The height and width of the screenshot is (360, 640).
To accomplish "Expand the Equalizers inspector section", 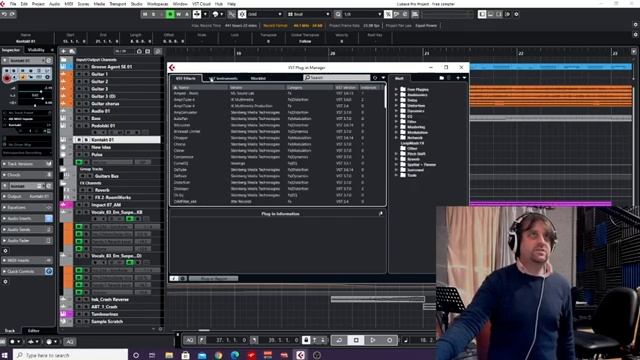I will click(x=27, y=207).
